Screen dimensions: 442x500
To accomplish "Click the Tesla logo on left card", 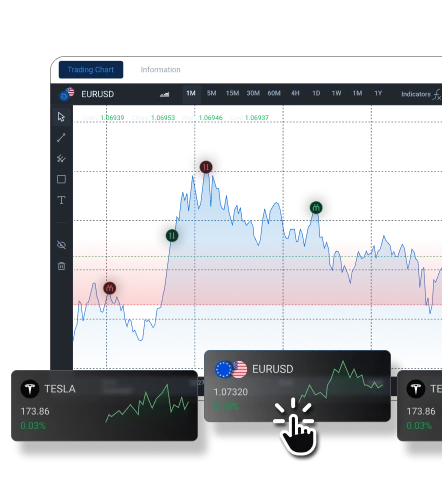I will pyautogui.click(x=30, y=389).
